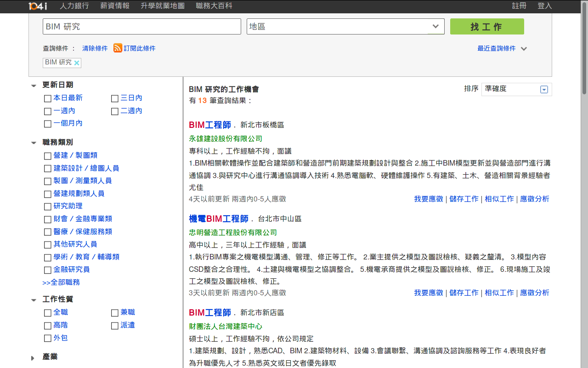This screenshot has width=588, height=368.
Task: Open 永雄建設股份有限公司 company link
Action: point(226,138)
